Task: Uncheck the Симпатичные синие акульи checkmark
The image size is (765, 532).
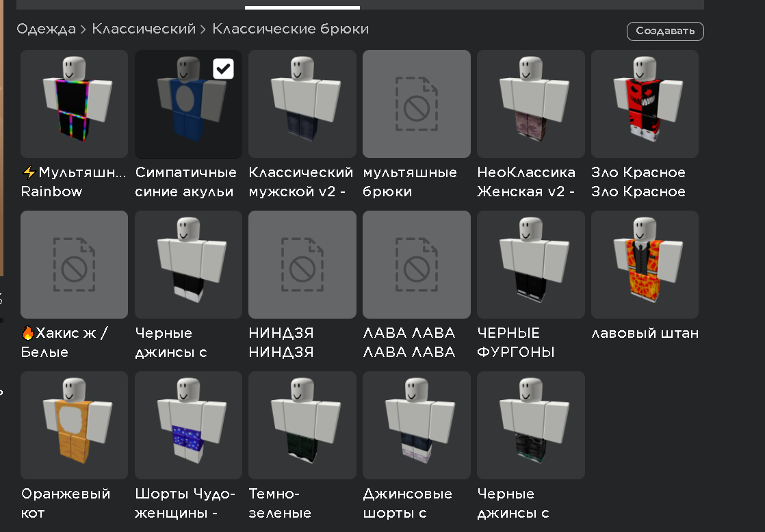Action: [x=224, y=69]
